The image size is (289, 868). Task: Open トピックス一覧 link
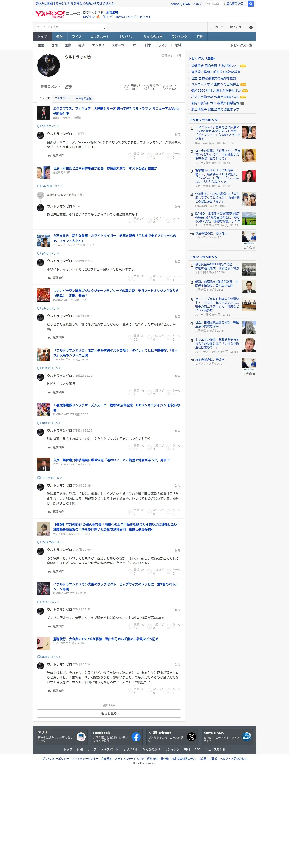(241, 45)
